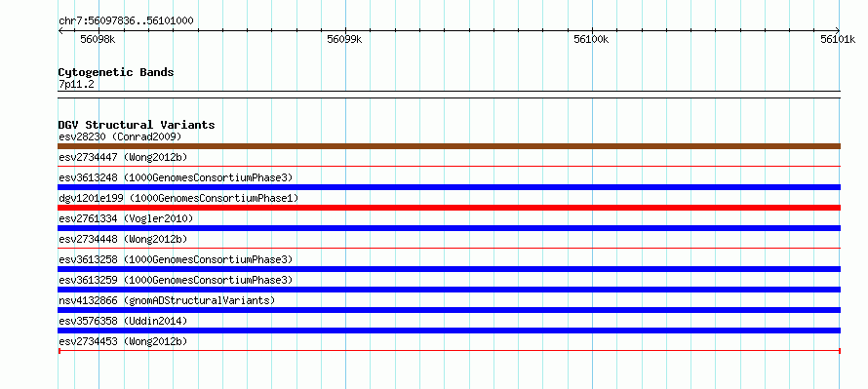Open esv3613248 (1000GenomesConsortiumPhase3) label
This screenshot has width=868, height=389.
pyautogui.click(x=175, y=177)
